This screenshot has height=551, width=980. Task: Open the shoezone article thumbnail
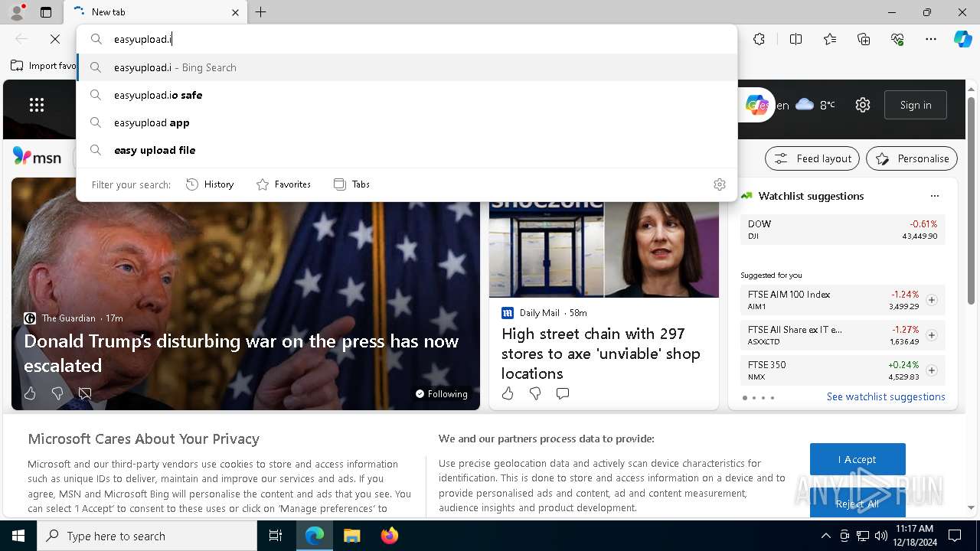[604, 249]
